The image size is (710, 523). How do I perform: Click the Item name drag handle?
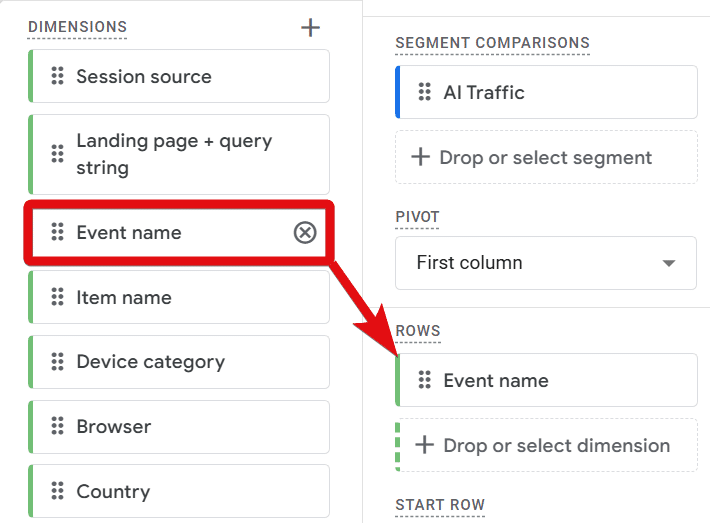pyautogui.click(x=58, y=297)
